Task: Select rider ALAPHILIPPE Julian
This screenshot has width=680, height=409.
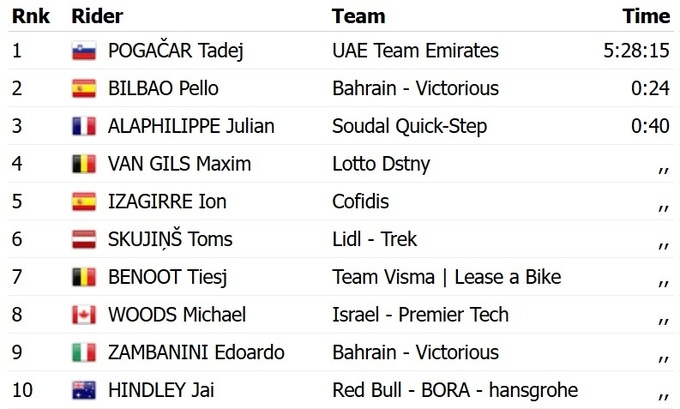Action: click(x=191, y=127)
